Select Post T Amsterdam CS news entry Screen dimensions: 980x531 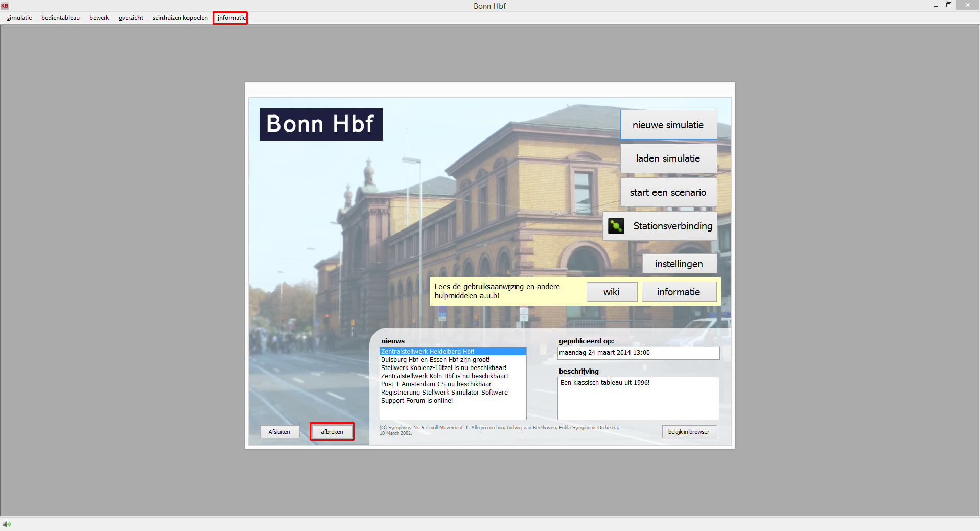click(x=436, y=384)
